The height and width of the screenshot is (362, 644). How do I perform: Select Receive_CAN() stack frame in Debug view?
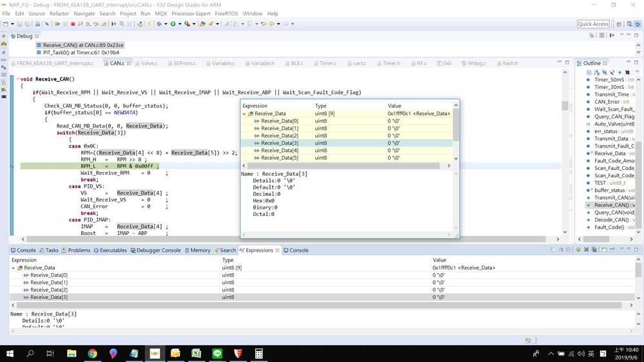(80, 45)
